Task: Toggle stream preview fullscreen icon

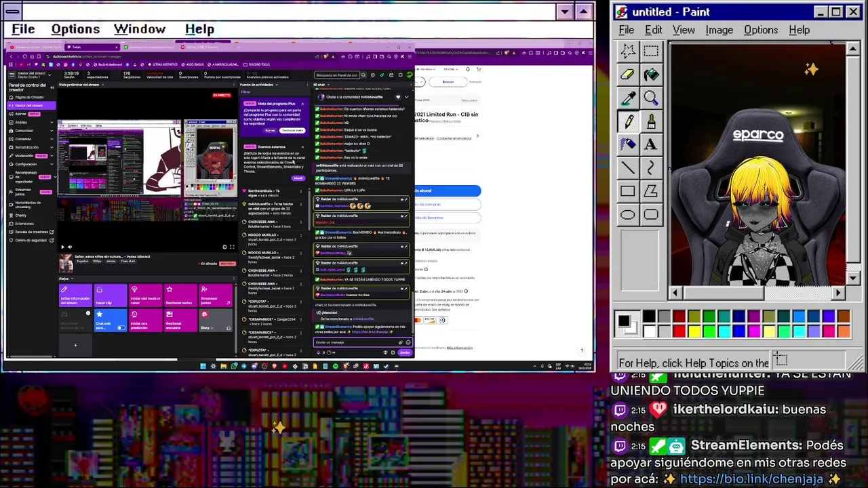Action: pos(232,247)
